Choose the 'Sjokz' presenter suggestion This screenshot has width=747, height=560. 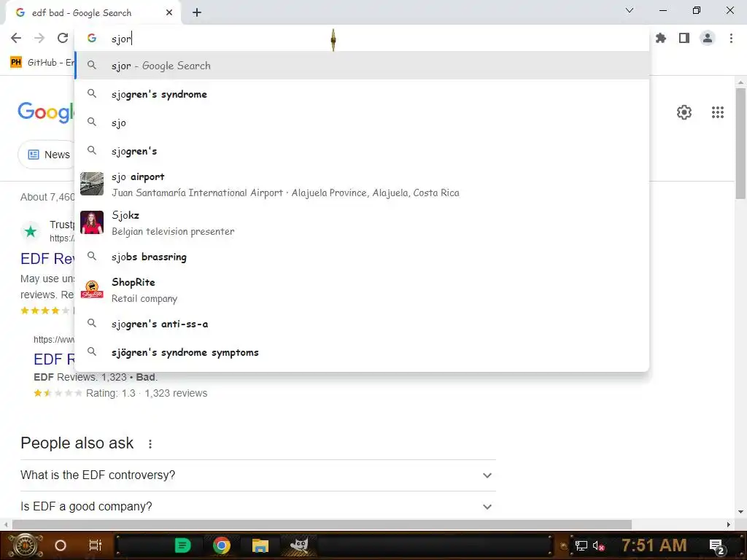coord(362,223)
